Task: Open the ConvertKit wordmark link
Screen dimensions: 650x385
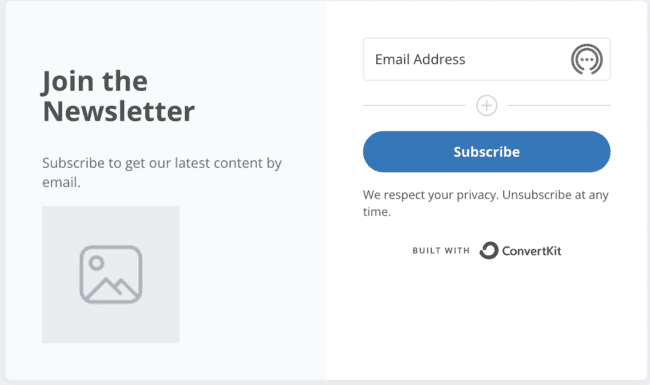Action: pyautogui.click(x=531, y=251)
